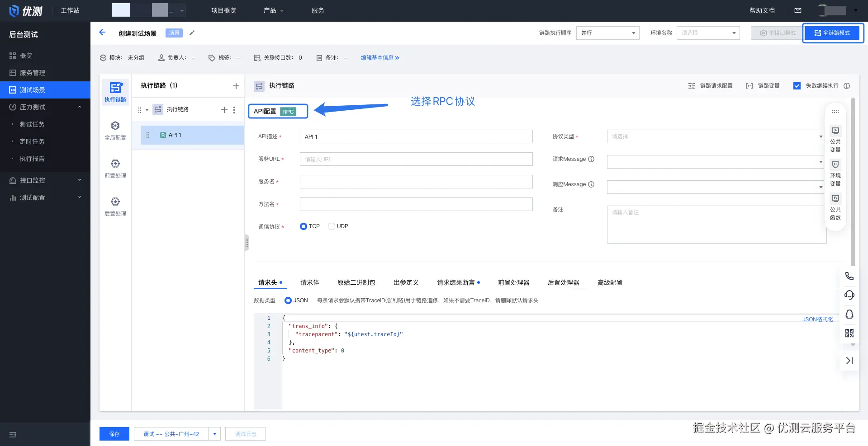Open 链路变量 settings
The width and height of the screenshot is (868, 446).
pos(763,86)
